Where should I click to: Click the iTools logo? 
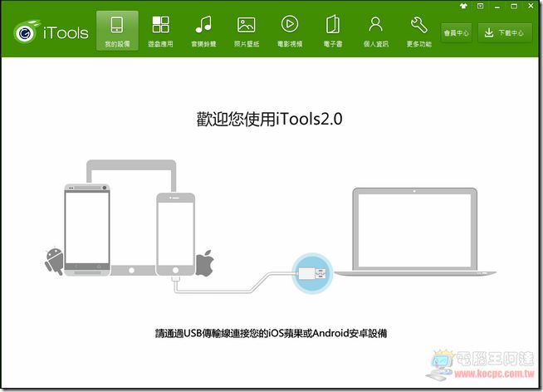(x=51, y=32)
